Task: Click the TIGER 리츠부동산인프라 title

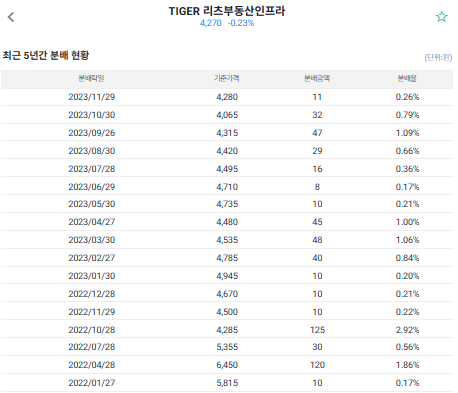Action: point(227,11)
